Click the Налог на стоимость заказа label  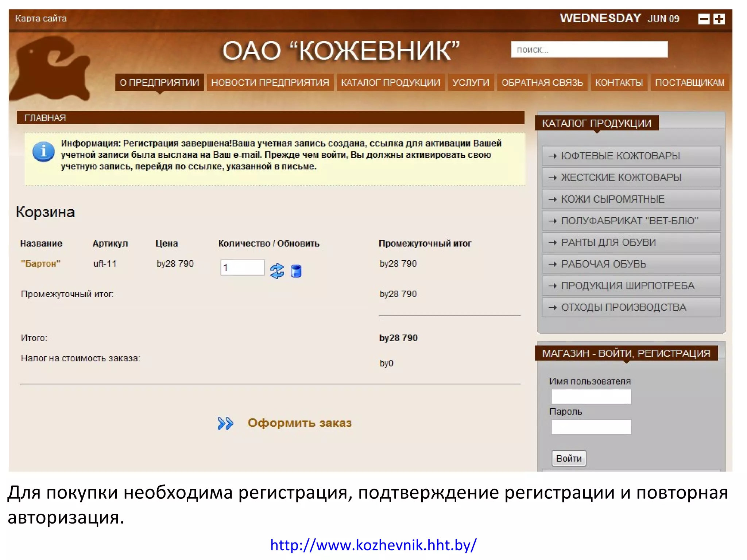81,358
